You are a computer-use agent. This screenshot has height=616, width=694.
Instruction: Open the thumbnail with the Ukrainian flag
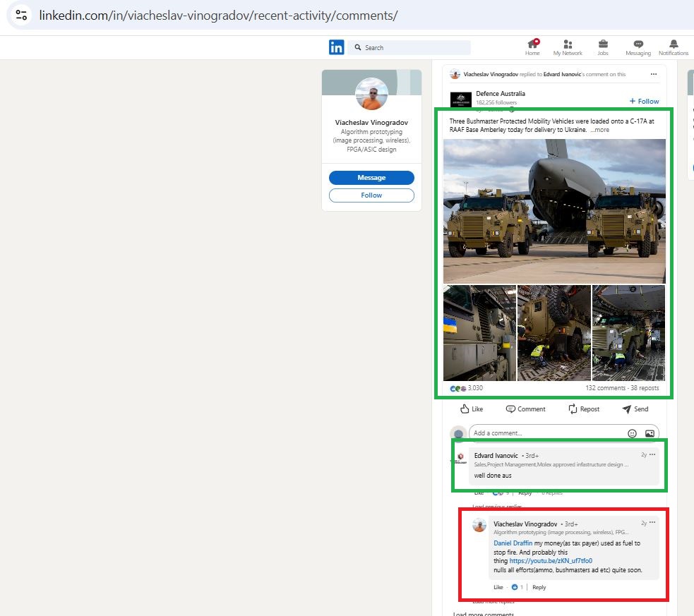click(x=480, y=333)
